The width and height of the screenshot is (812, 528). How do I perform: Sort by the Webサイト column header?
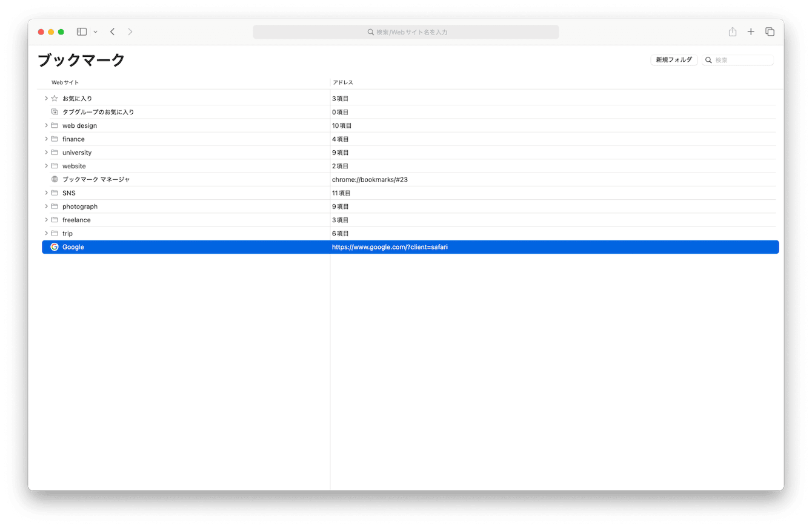point(65,82)
